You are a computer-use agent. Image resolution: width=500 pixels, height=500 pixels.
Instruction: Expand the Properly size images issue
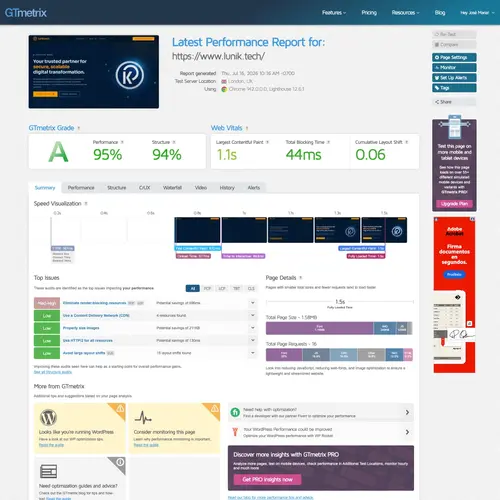(253, 328)
